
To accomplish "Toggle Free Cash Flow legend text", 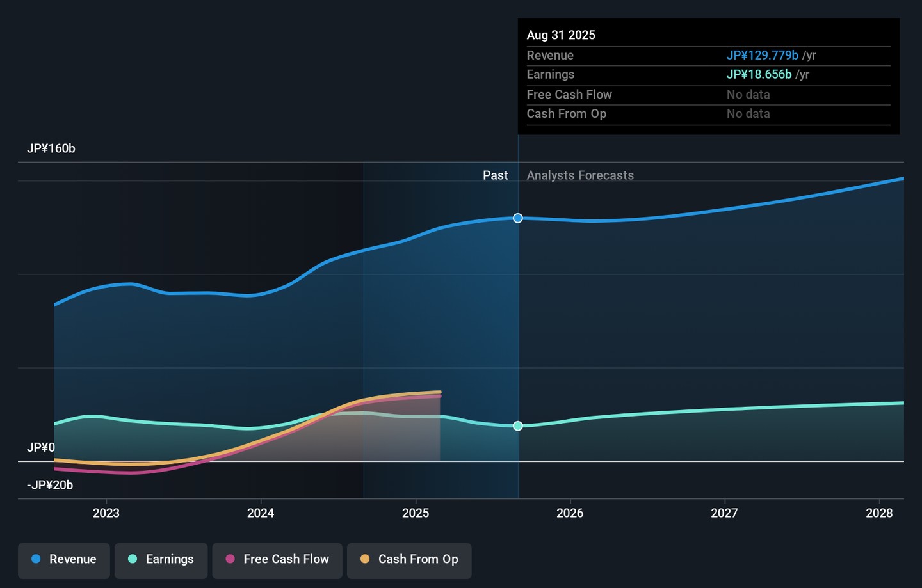I will point(286,559).
